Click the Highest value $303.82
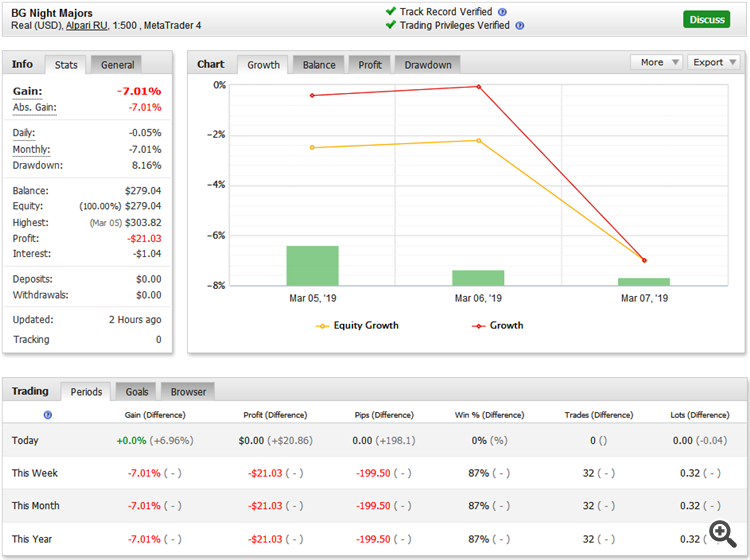 coord(143,223)
